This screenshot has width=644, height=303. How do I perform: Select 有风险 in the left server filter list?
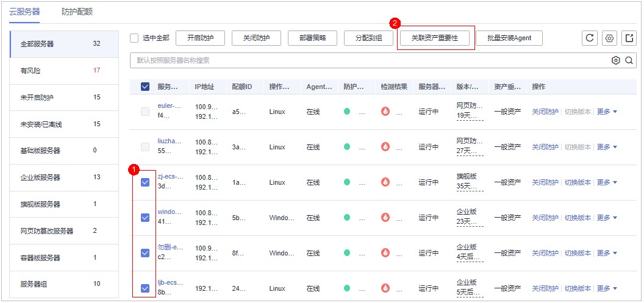pyautogui.click(x=30, y=71)
